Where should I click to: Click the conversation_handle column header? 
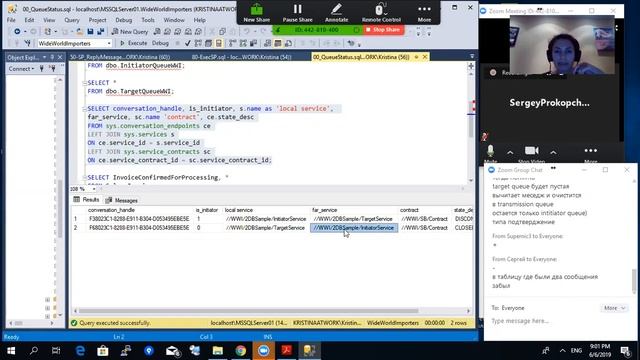[139, 210]
